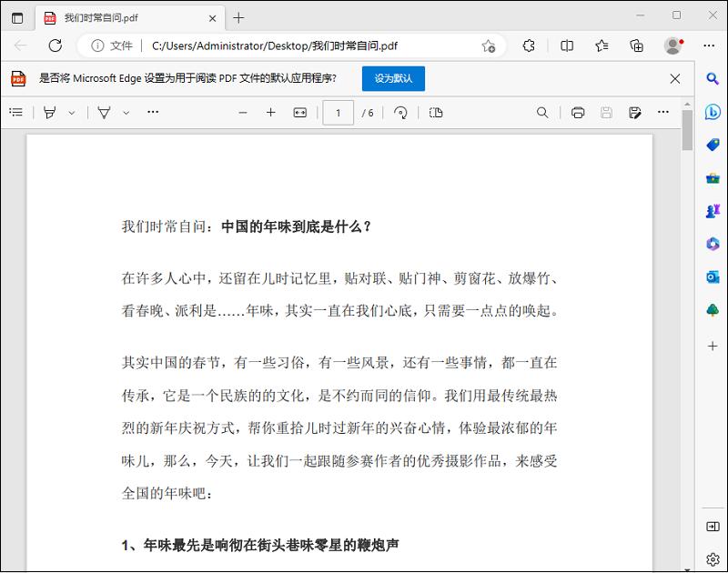Zoom in on the PDF page
This screenshot has width=728, height=573.
(x=270, y=113)
